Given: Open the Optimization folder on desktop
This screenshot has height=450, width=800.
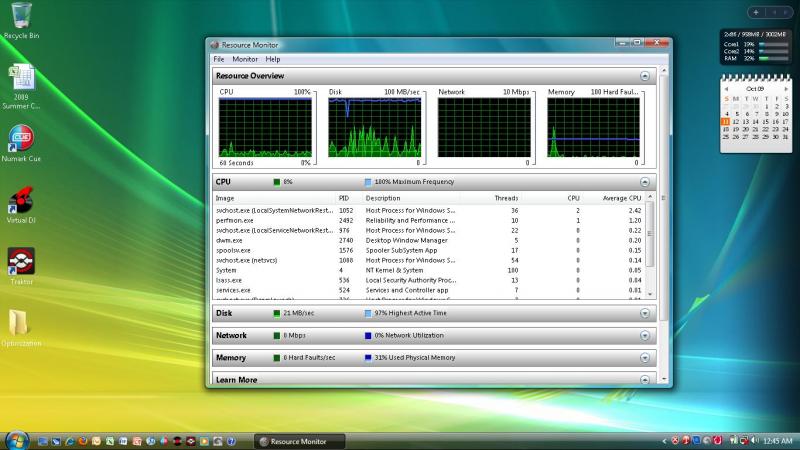Looking at the screenshot, I should click(x=21, y=328).
